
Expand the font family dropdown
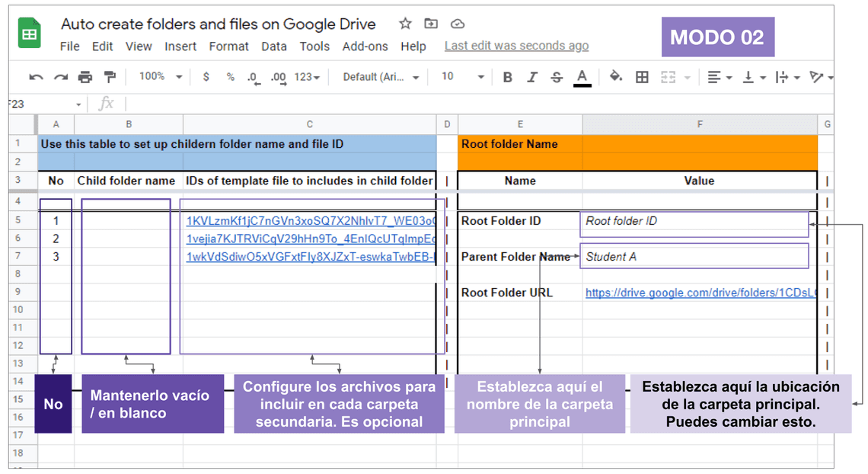click(x=381, y=77)
